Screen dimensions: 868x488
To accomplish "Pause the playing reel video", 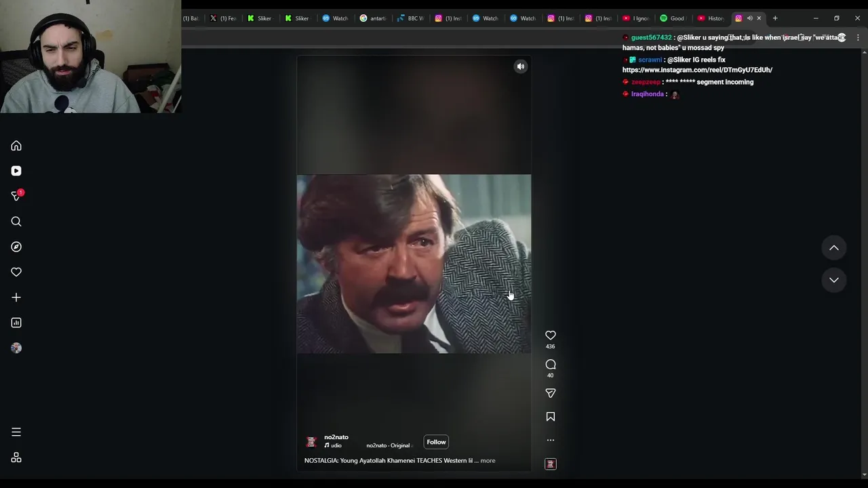I will click(x=414, y=264).
